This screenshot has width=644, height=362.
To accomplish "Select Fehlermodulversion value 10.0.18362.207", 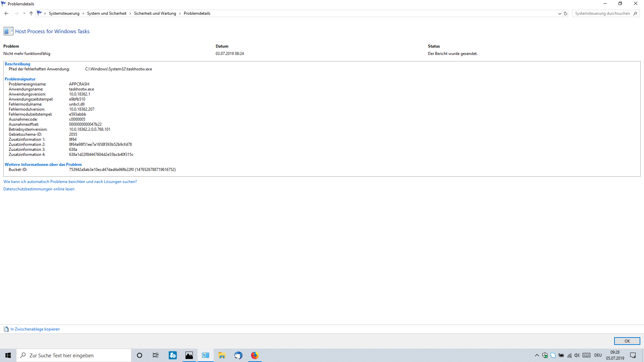I will [82, 109].
